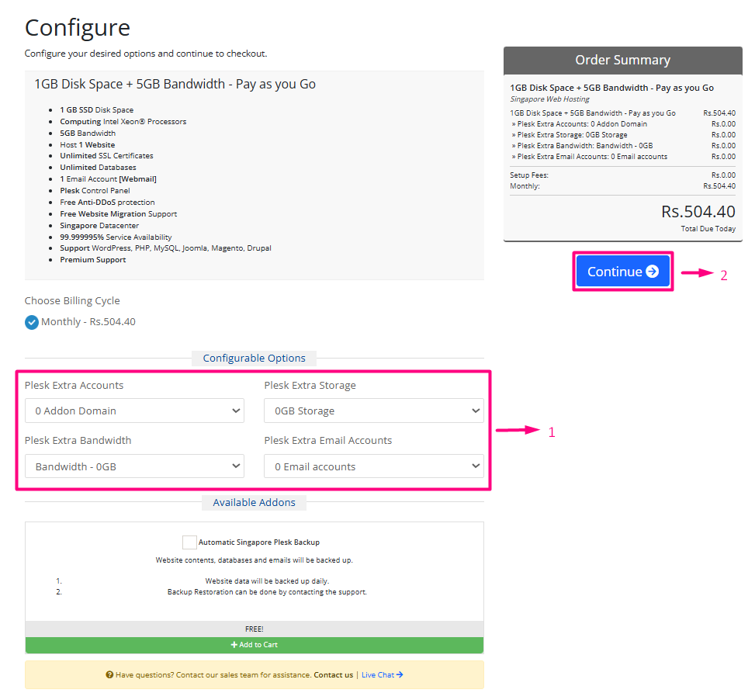Click the arrow-circle icon inside Continue
The width and height of the screenshot is (755, 700).
(x=652, y=272)
